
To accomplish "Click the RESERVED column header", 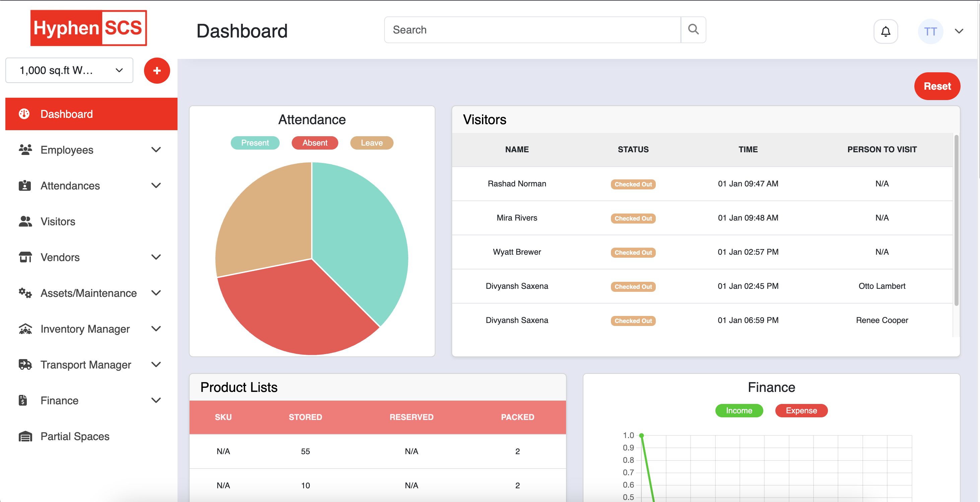I will pos(411,417).
